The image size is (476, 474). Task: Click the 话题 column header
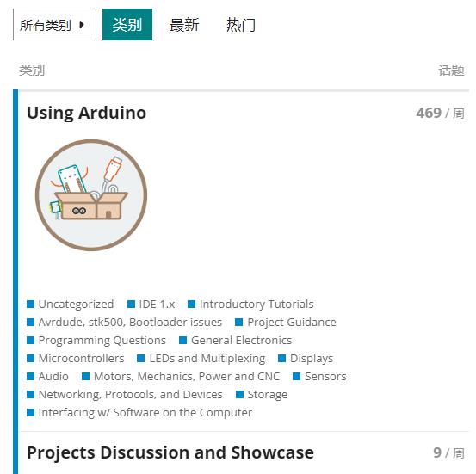(x=451, y=71)
